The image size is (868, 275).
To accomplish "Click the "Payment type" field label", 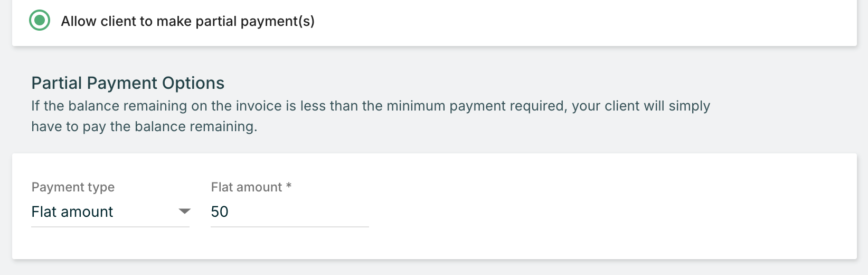I will coord(73,187).
